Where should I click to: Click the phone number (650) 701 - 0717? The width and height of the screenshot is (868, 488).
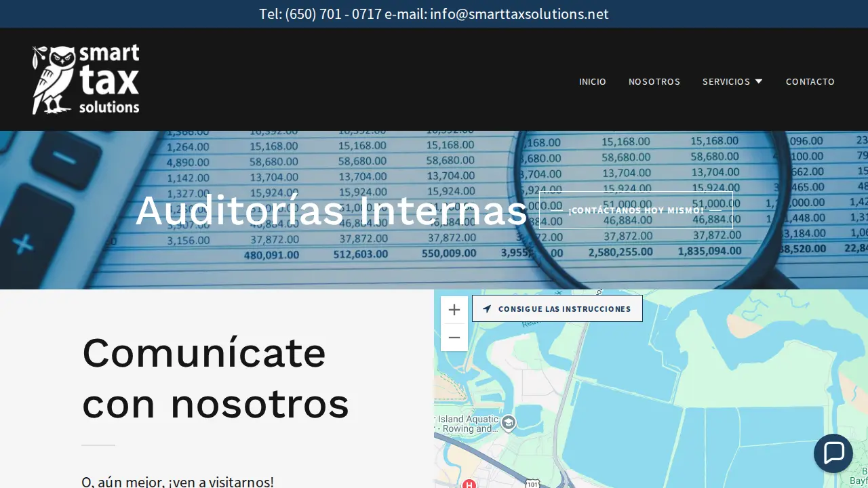click(334, 14)
